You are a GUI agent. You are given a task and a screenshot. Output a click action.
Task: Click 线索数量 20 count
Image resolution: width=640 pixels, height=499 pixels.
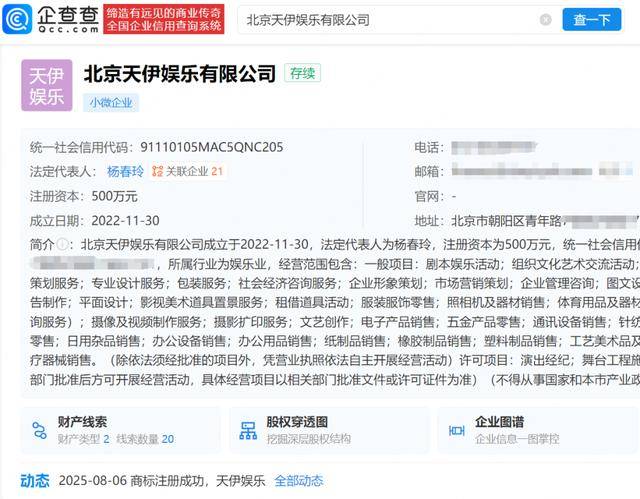(x=145, y=439)
